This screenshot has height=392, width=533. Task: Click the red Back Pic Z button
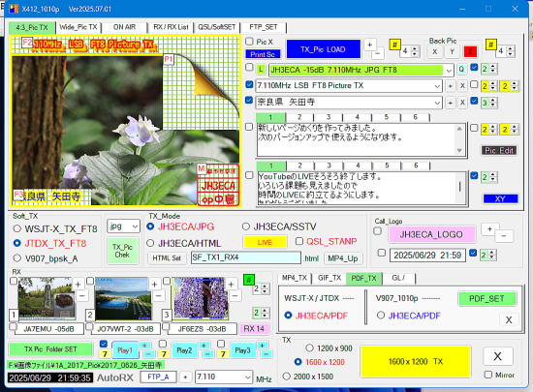pos(470,51)
